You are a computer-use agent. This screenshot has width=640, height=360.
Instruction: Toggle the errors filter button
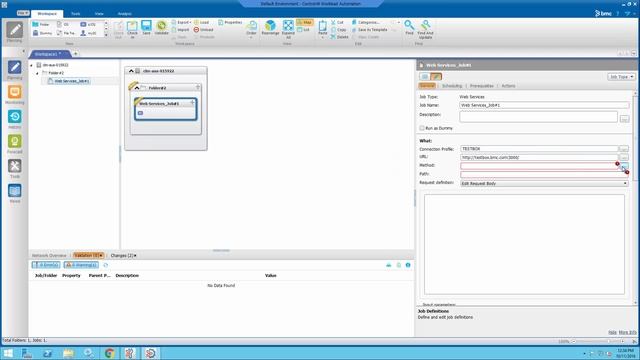coord(46,265)
